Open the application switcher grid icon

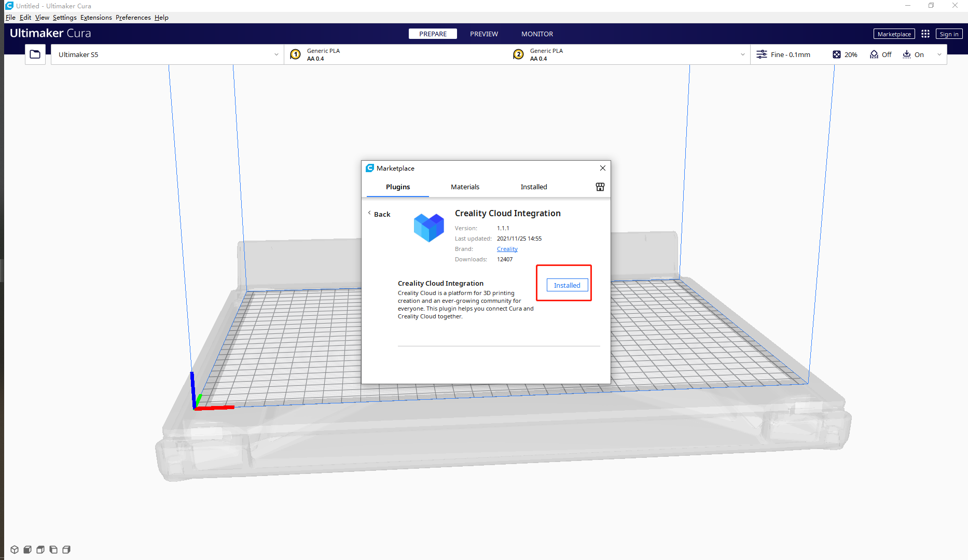(x=925, y=34)
